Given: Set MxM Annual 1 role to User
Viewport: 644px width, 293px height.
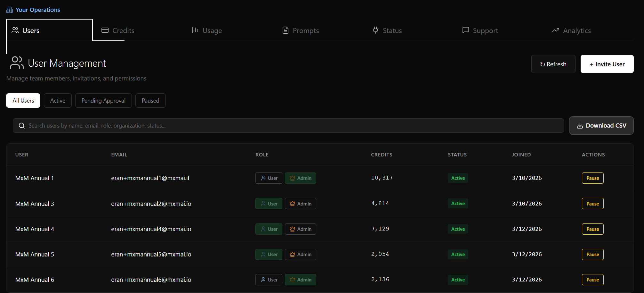Looking at the screenshot, I should (269, 178).
